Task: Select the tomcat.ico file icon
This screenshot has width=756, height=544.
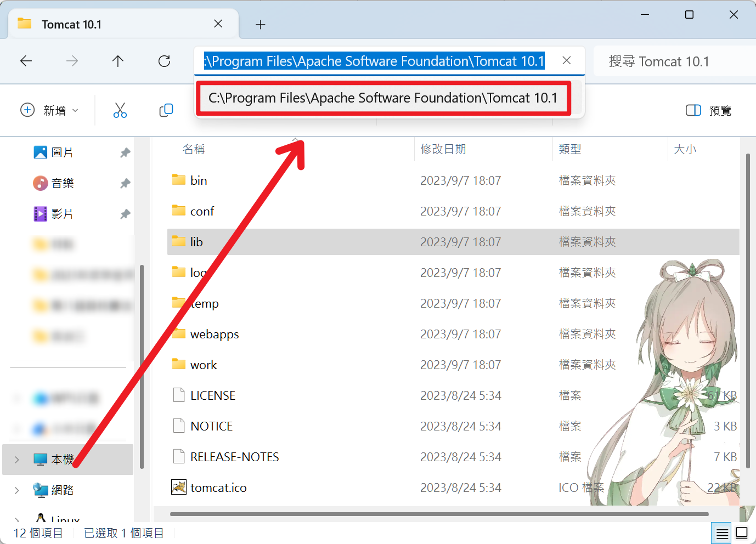Action: coord(179,487)
